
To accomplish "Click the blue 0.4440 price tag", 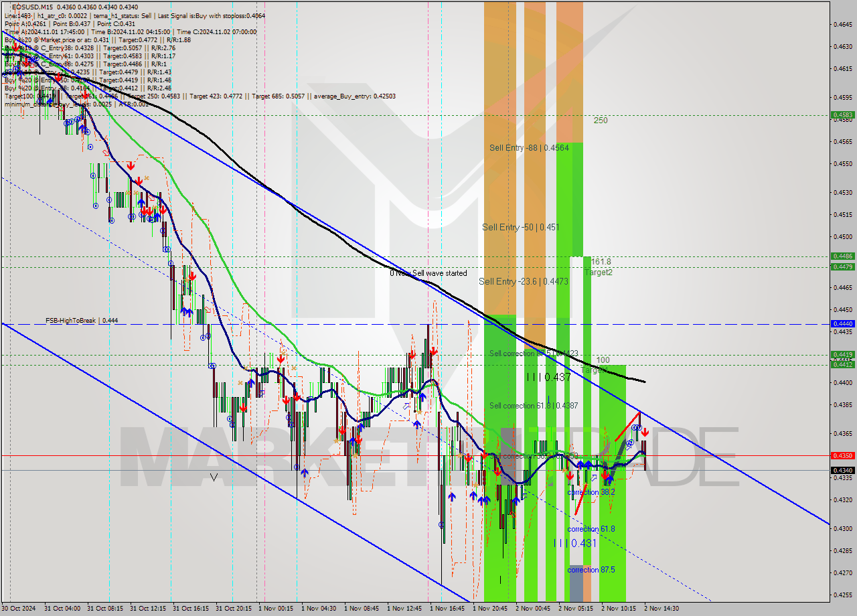I will pyautogui.click(x=842, y=323).
